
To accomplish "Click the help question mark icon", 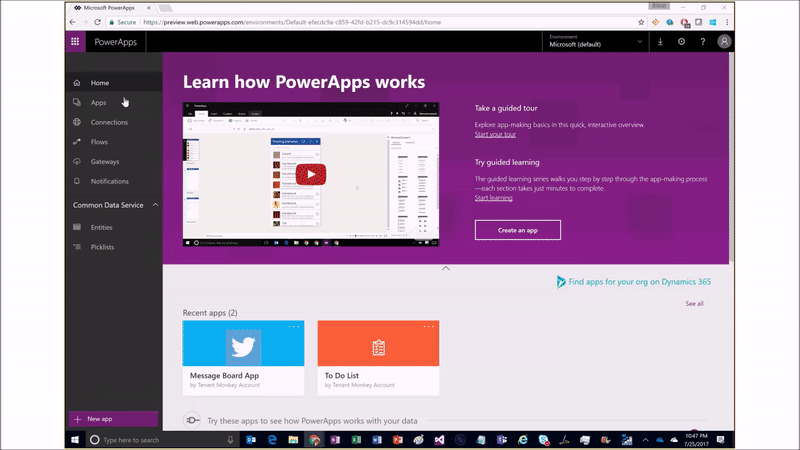I will (x=703, y=42).
